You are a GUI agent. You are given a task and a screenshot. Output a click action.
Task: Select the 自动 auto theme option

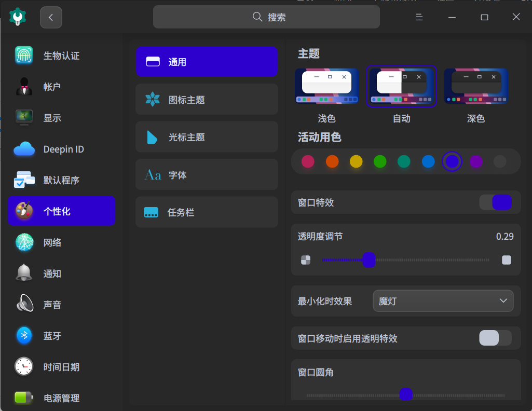401,86
